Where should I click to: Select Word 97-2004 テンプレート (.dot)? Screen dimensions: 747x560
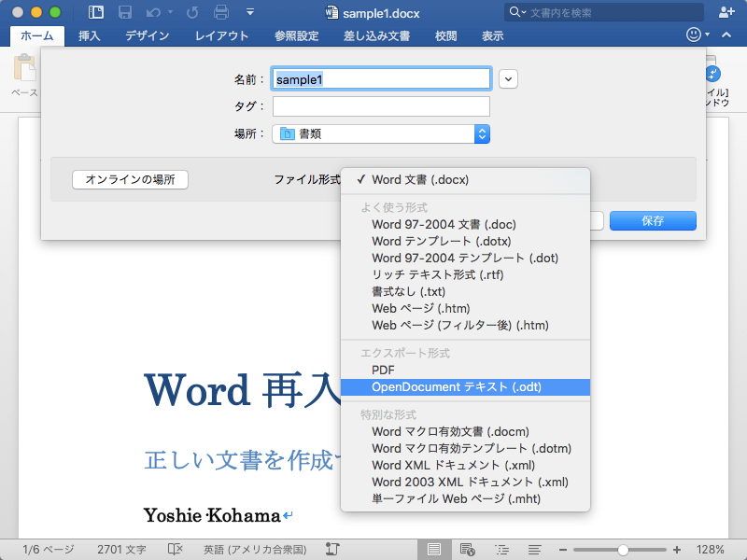coord(465,259)
